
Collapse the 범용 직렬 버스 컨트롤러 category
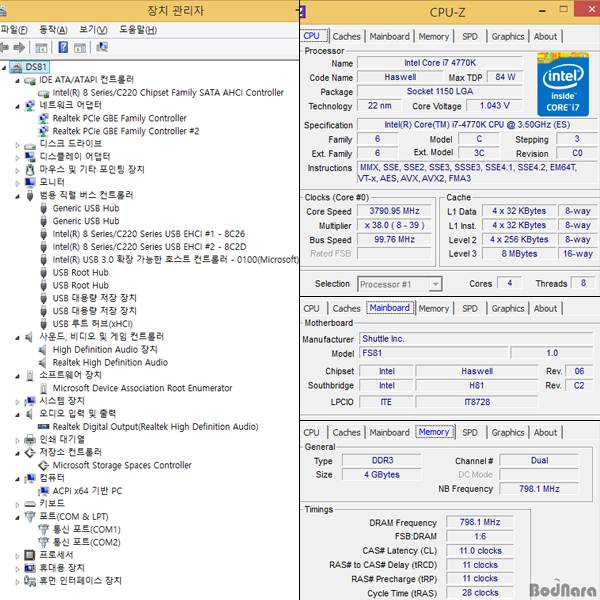pos(17,196)
